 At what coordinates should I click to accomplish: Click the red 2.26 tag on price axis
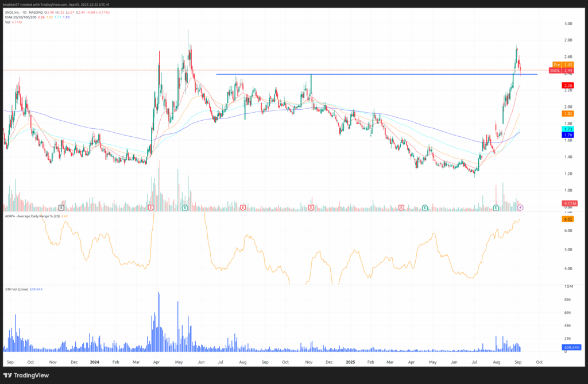568,86
